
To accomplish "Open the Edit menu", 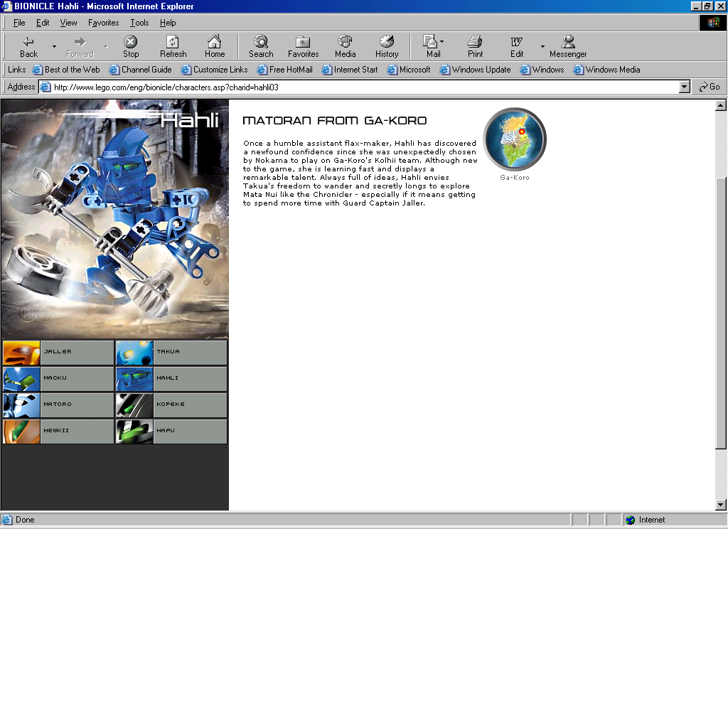I will pos(43,23).
